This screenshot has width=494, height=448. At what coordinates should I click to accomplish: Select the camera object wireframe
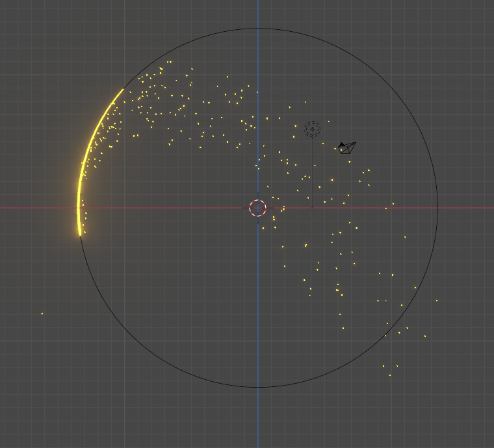(x=348, y=149)
